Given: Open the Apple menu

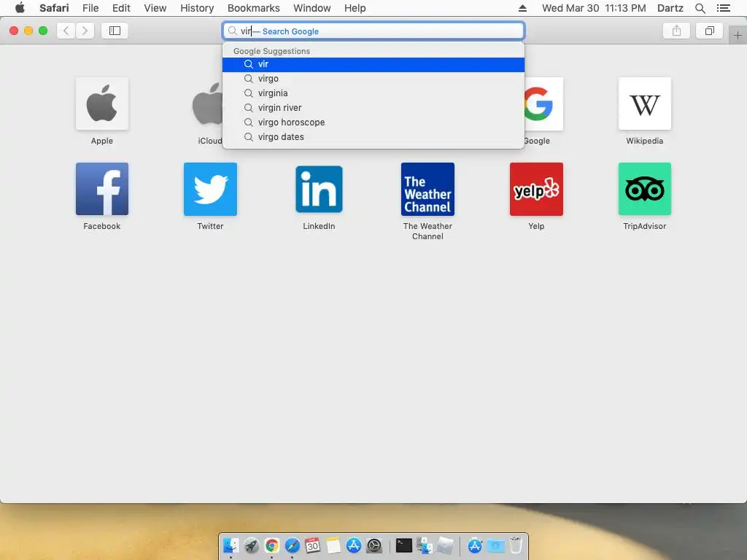Looking at the screenshot, I should [x=20, y=8].
